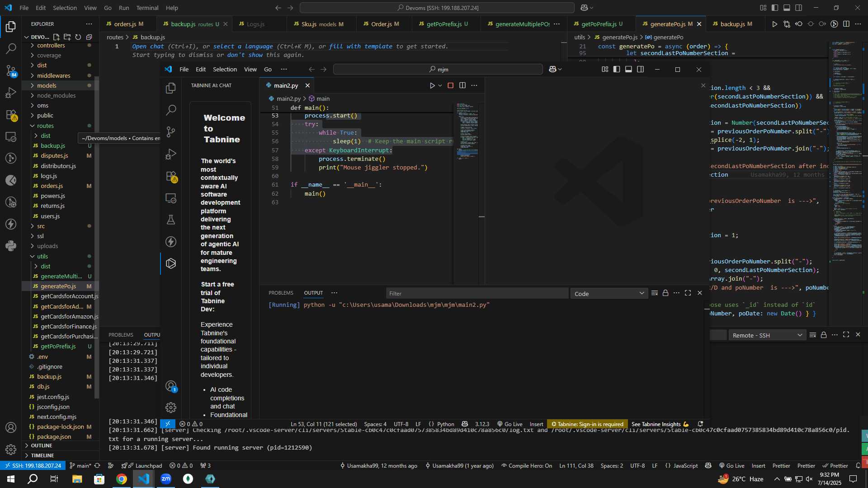
Task: Open Explorer in front mjm window activity bar
Action: click(171, 88)
